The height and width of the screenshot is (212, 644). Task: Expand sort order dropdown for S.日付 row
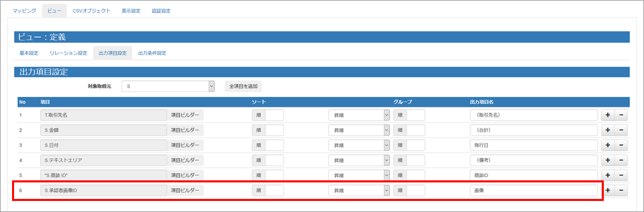[x=359, y=145]
